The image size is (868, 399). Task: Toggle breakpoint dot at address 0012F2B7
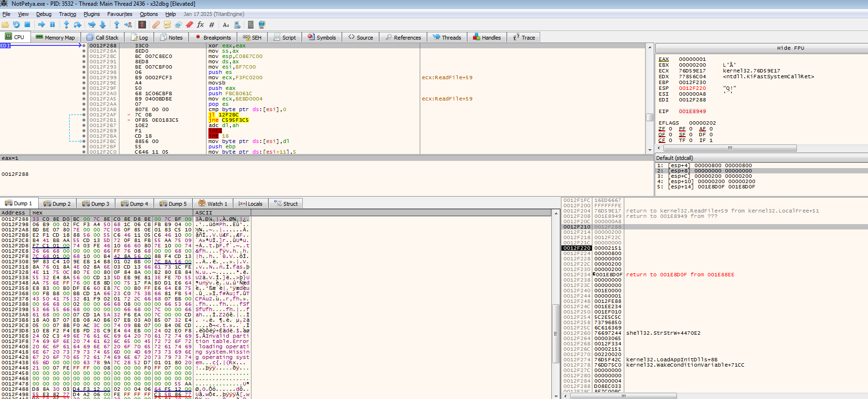84,125
